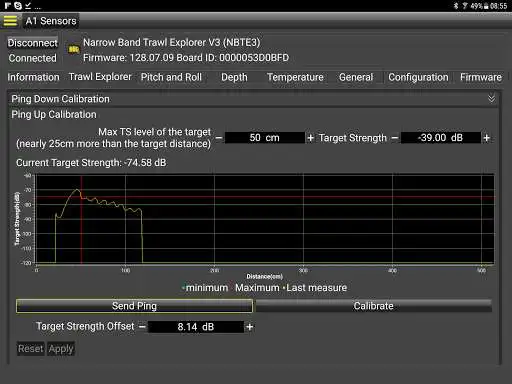Image resolution: width=512 pixels, height=384 pixels.
Task: Click the Connected status label
Action: pos(33,58)
